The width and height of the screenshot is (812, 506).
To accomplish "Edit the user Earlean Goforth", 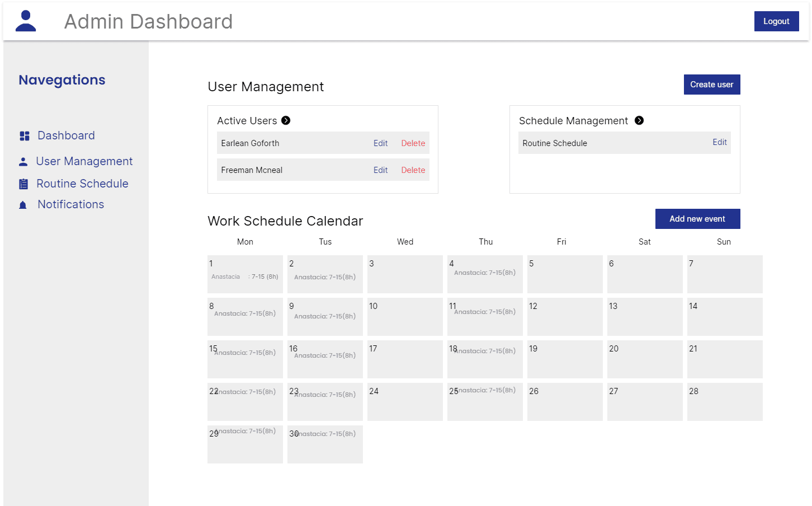I will coord(380,143).
